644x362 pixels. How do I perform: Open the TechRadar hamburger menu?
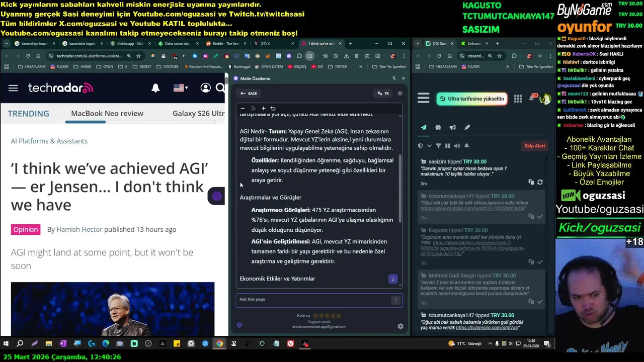pyautogui.click(x=13, y=88)
